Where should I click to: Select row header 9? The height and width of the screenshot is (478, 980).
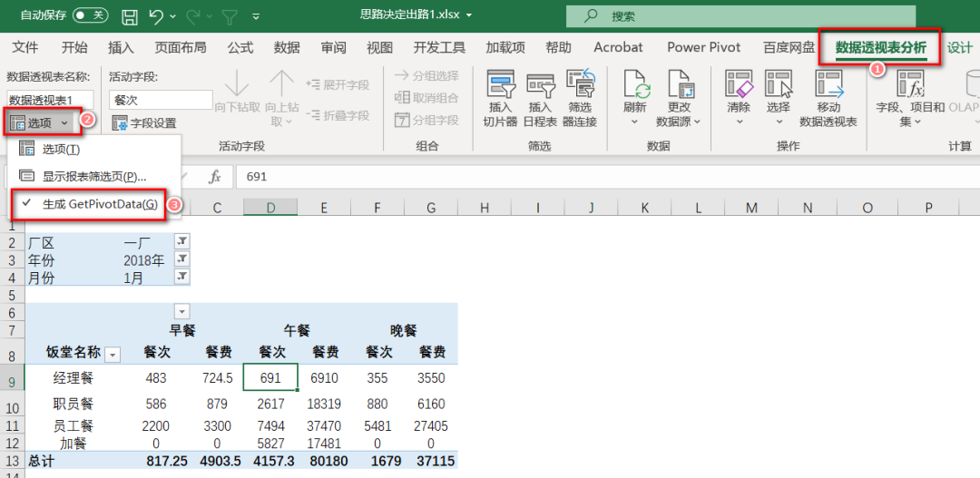pyautogui.click(x=13, y=380)
